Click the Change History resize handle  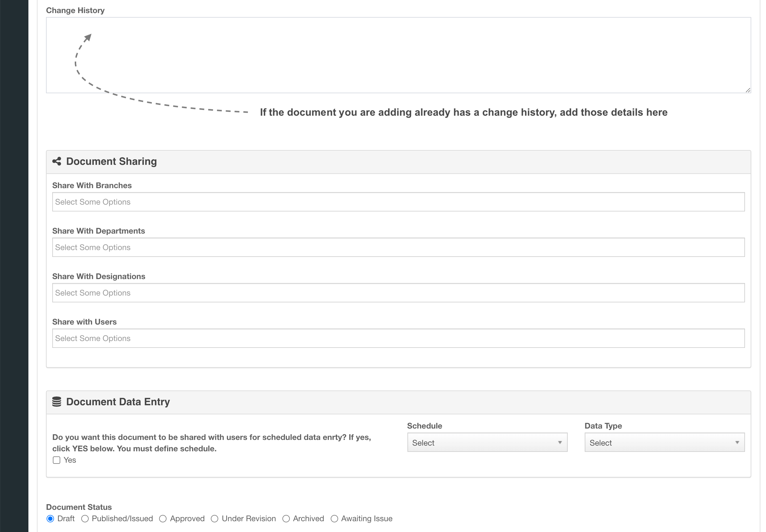coord(748,90)
